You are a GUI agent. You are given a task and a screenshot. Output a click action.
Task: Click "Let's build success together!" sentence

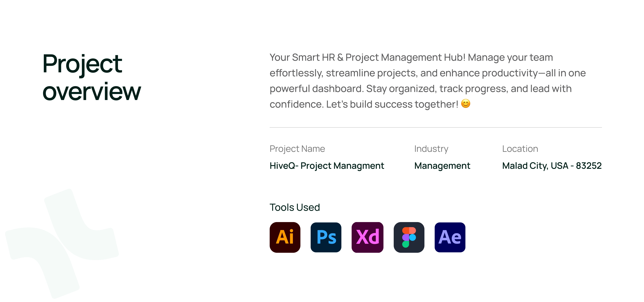pyautogui.click(x=392, y=104)
